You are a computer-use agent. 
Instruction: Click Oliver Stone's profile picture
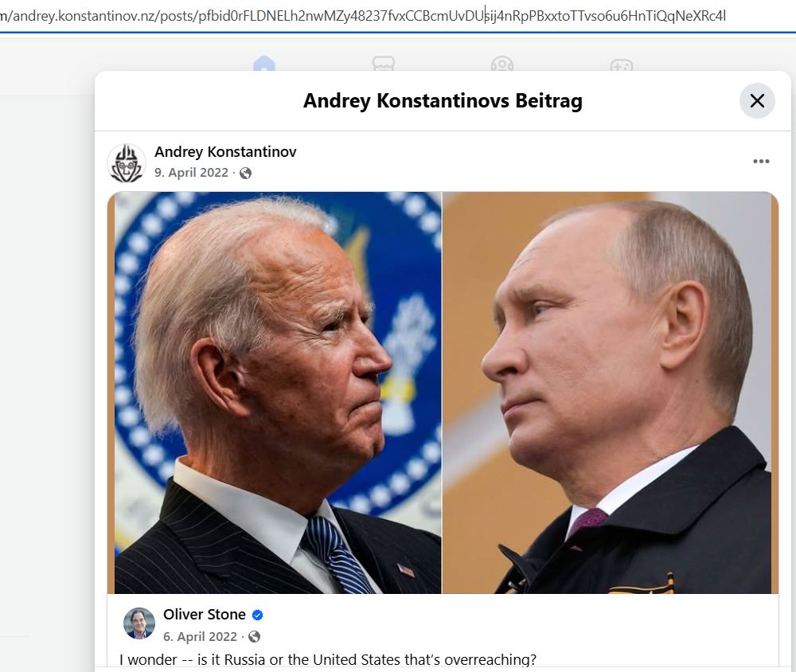139,623
